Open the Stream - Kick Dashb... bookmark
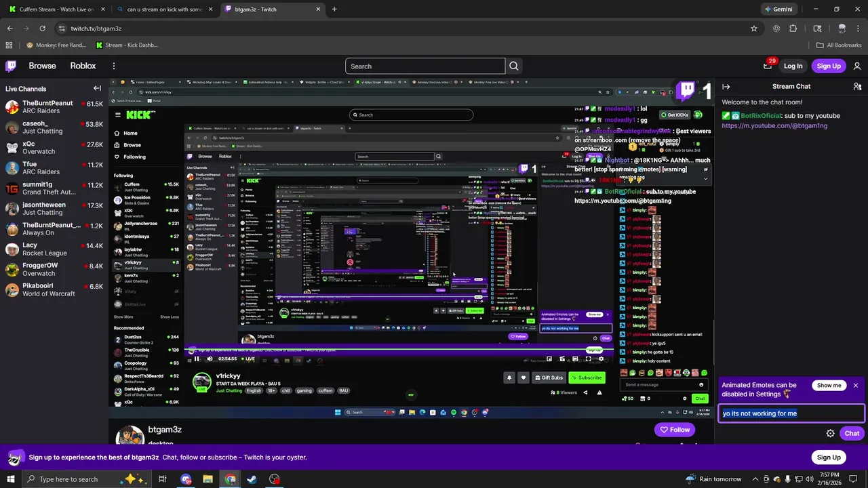 [x=127, y=45]
